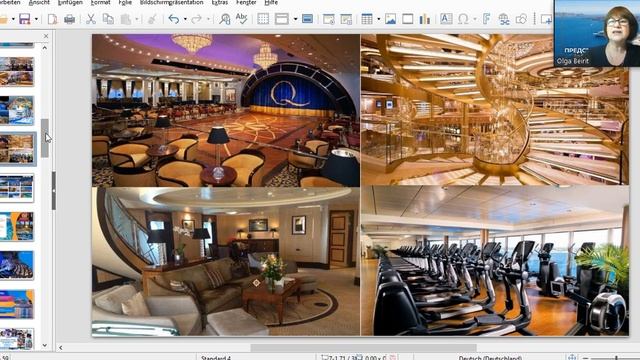Click the Display Views icon

coord(282,19)
